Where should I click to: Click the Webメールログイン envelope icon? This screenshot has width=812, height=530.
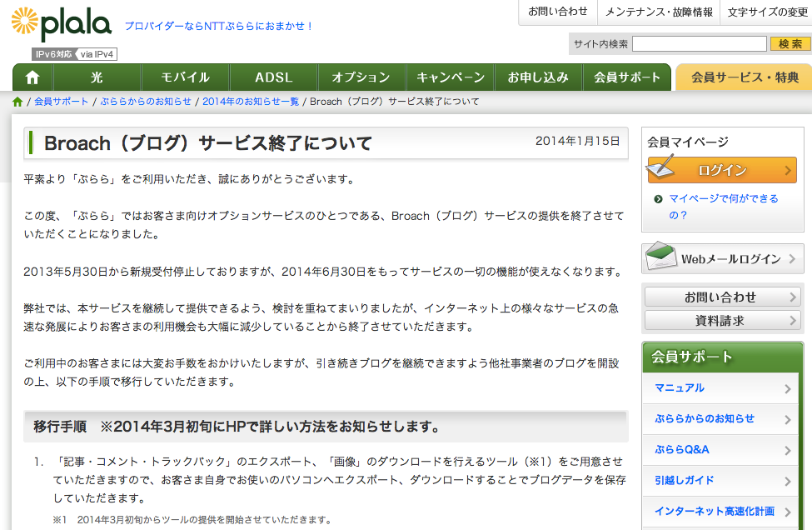pos(661,256)
